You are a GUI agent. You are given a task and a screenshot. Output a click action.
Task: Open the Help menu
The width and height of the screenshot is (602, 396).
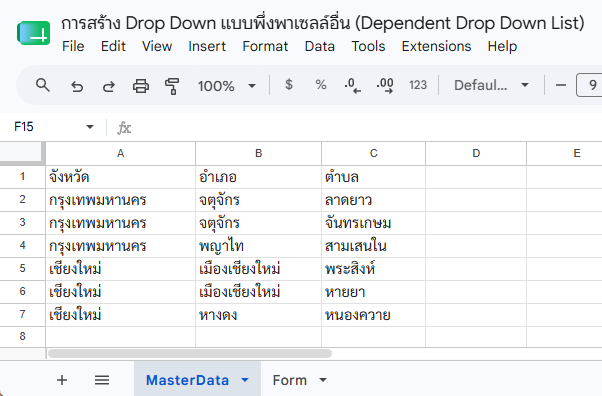pyautogui.click(x=502, y=46)
